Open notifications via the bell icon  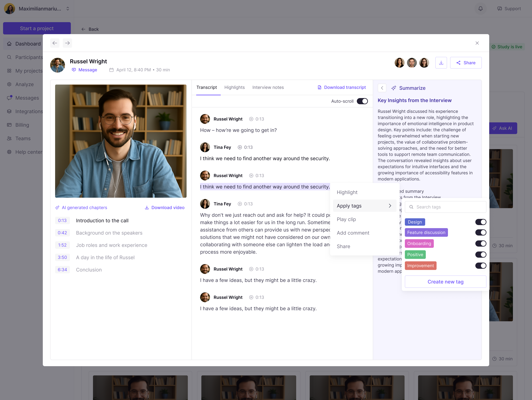480,8
